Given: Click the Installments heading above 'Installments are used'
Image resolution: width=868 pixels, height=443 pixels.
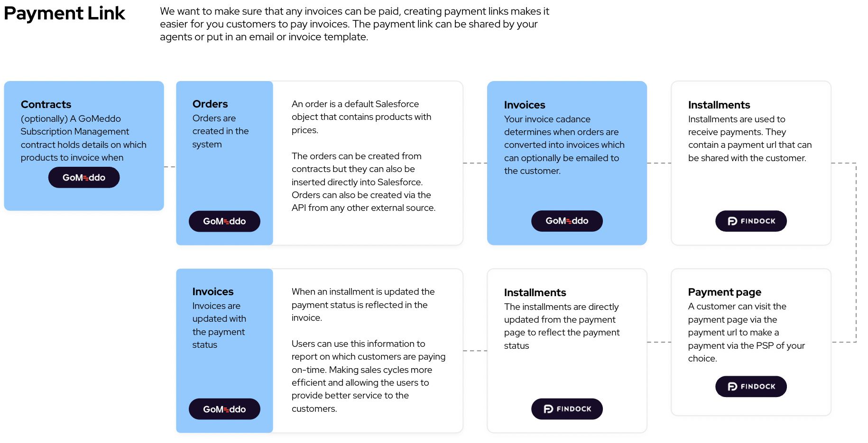Looking at the screenshot, I should tap(719, 105).
